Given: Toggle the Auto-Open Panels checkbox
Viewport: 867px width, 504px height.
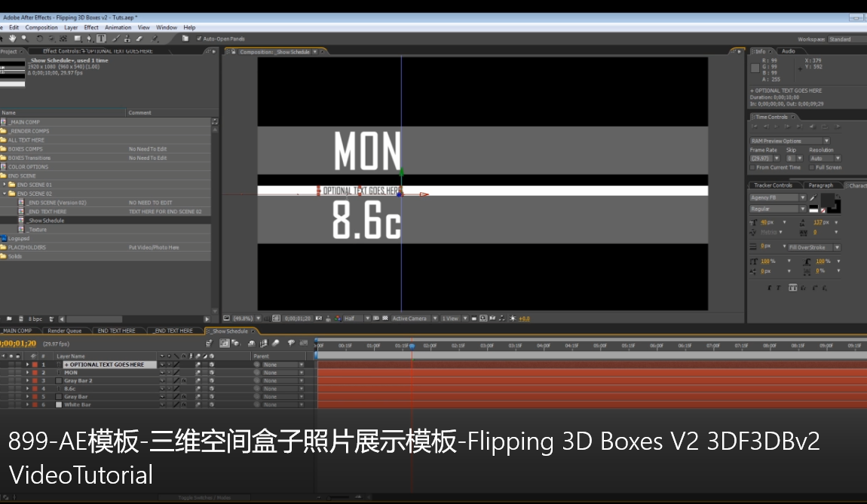Looking at the screenshot, I should click(x=199, y=38).
